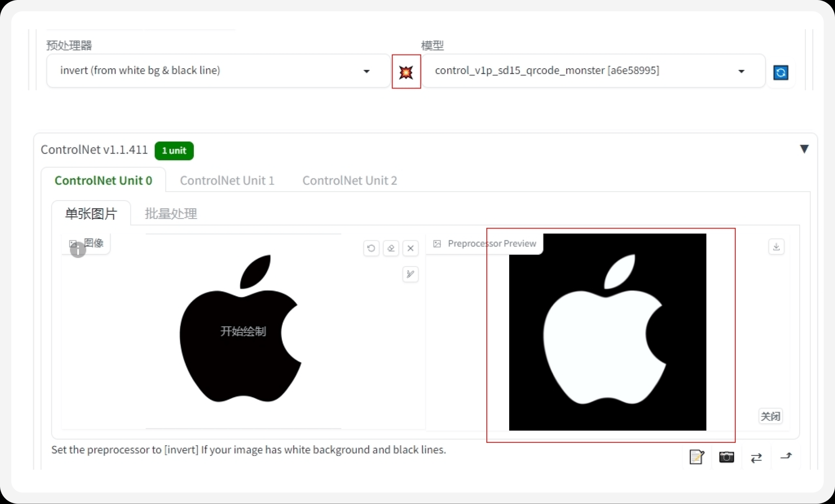The height and width of the screenshot is (504, 835).
Task: Erase drawing with the eraser icon
Action: pos(391,248)
